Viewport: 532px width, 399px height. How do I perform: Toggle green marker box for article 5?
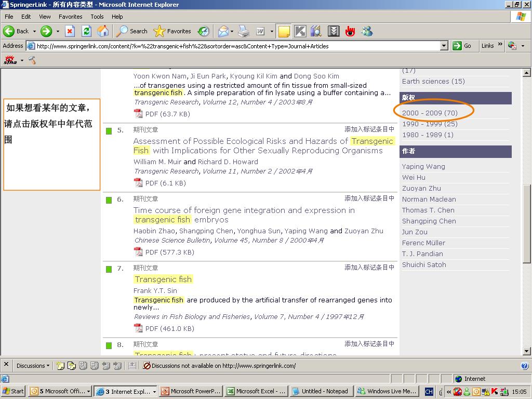109,131
